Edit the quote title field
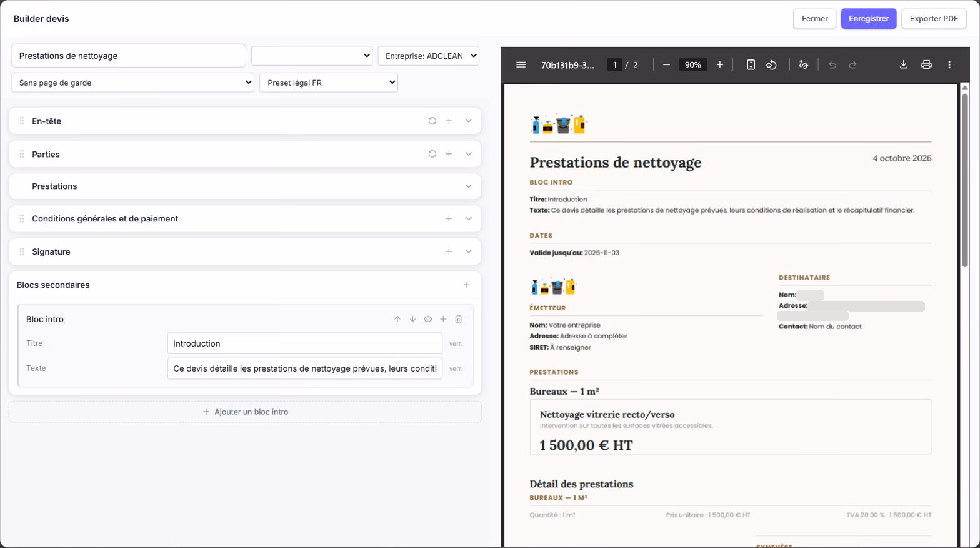This screenshot has height=548, width=980. [x=128, y=56]
